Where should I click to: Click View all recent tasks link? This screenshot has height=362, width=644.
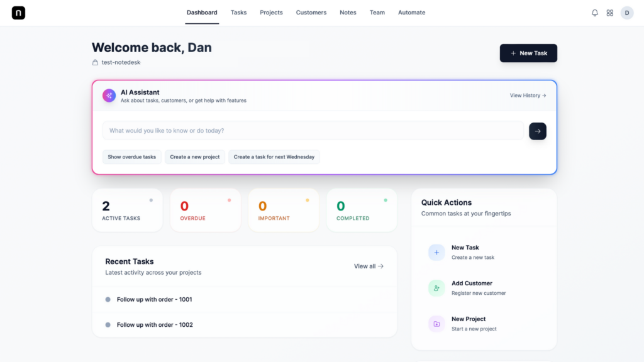[369, 266]
